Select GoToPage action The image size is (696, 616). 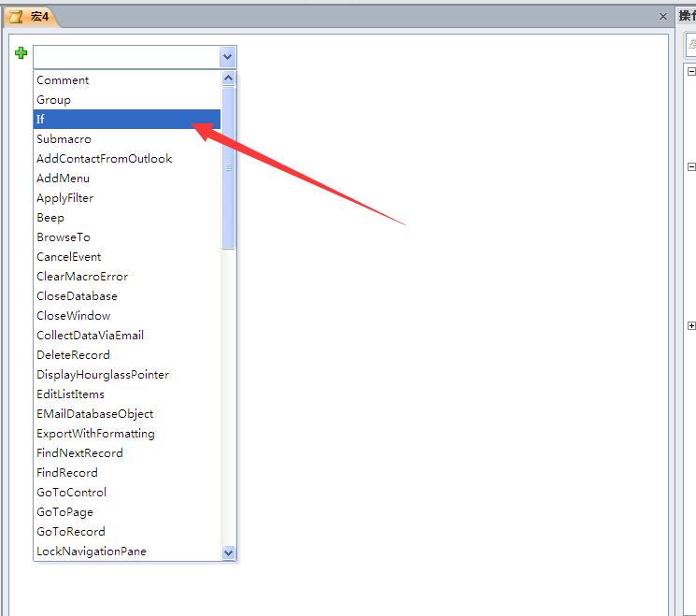126,512
